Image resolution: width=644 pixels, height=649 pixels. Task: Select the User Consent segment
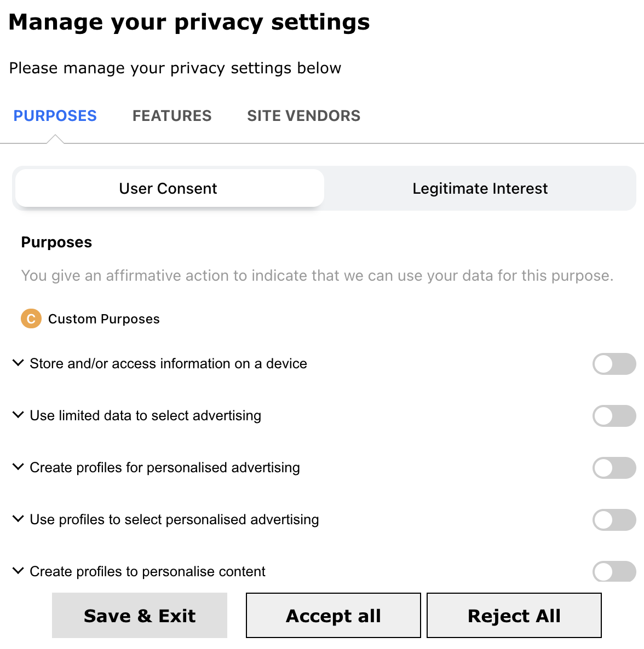coord(169,188)
